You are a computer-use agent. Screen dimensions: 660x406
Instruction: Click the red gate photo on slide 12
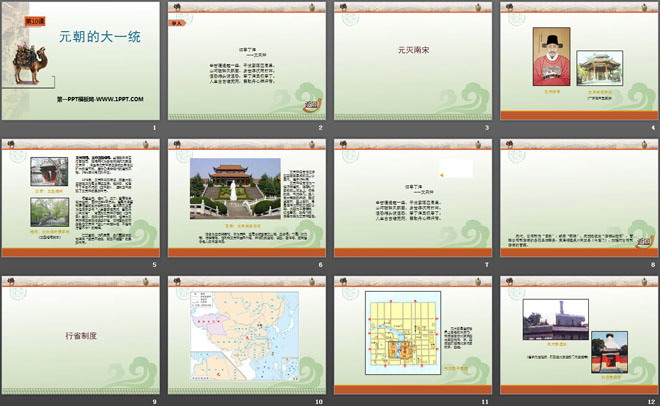click(609, 352)
